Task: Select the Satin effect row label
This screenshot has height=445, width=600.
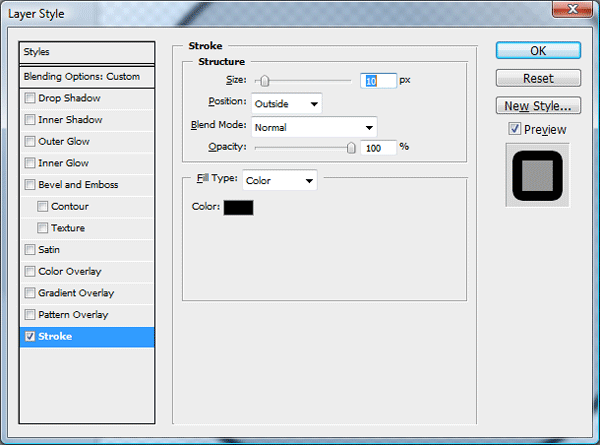Action: pos(49,250)
